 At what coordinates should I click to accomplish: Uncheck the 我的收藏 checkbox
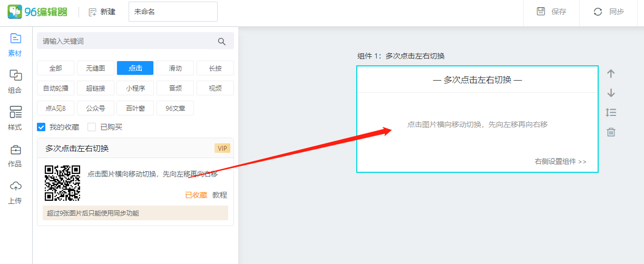click(41, 127)
